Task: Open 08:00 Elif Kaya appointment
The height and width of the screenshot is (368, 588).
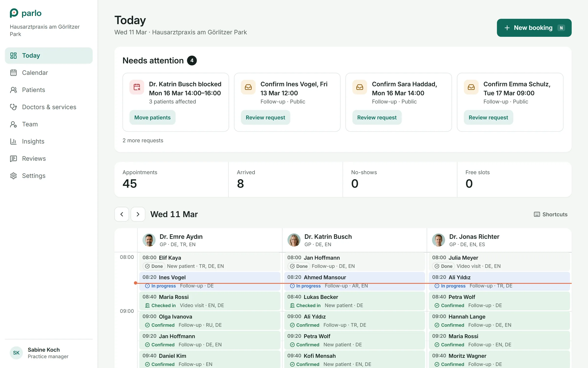Action: 210,262
